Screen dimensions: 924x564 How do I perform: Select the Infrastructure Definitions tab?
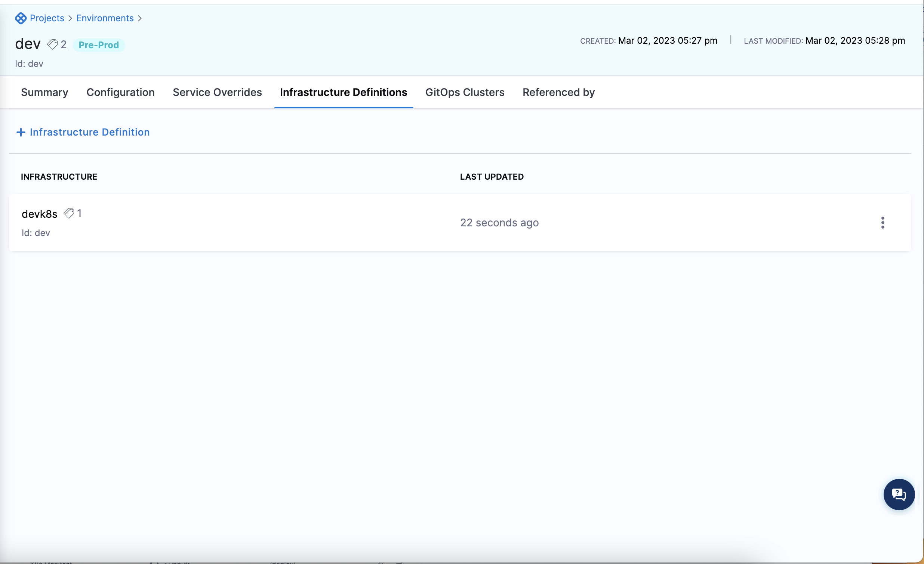point(343,92)
